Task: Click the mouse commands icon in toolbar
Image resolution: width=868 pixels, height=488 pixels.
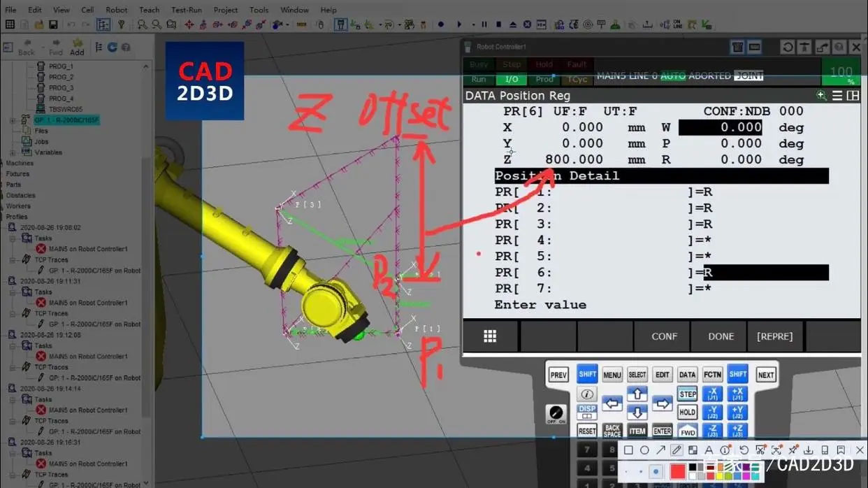Action: click(320, 24)
